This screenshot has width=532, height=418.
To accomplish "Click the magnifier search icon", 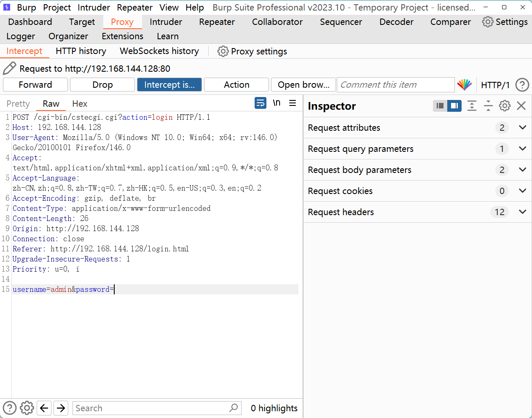I will 234,408.
